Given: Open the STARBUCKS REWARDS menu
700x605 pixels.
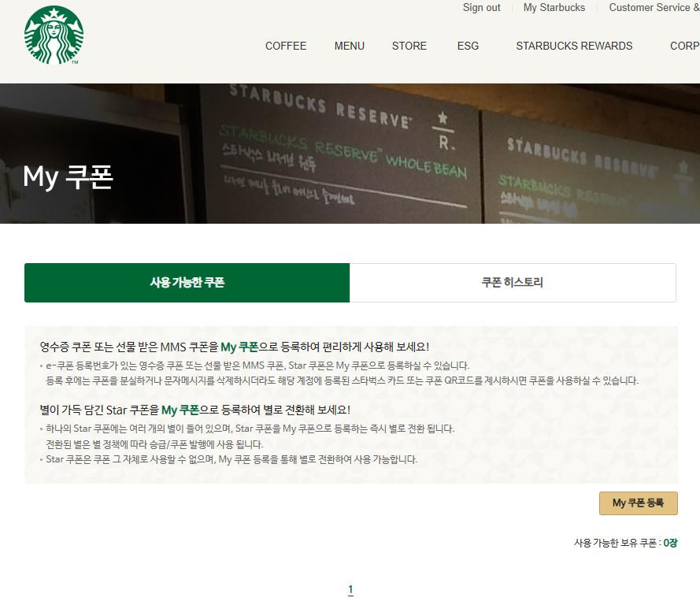Looking at the screenshot, I should tap(574, 46).
